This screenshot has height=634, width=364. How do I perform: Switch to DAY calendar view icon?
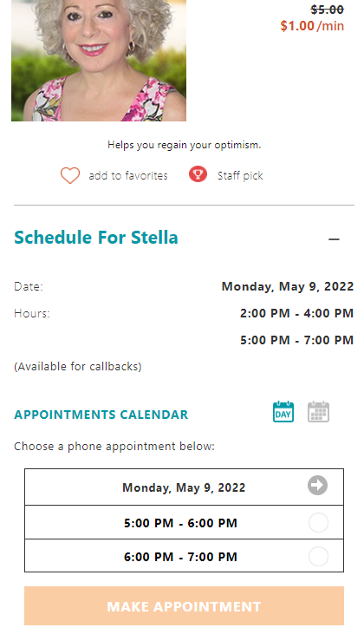[283, 412]
